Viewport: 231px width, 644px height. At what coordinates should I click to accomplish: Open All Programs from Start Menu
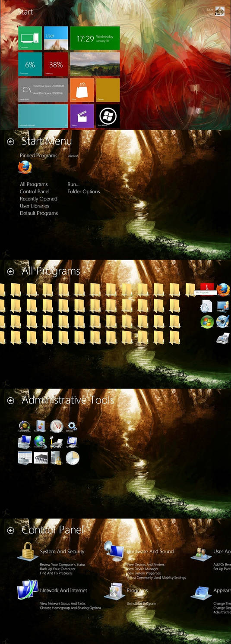[34, 184]
